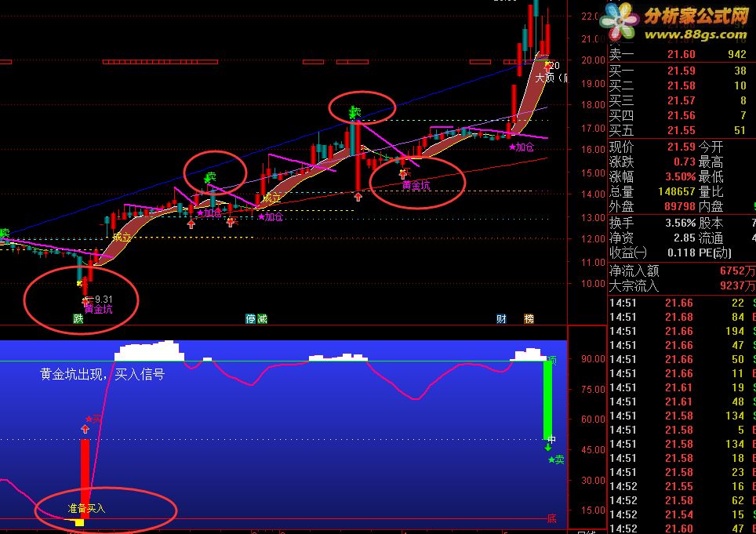
Task: Click the tall green sell signal bar
Action: coord(547,400)
